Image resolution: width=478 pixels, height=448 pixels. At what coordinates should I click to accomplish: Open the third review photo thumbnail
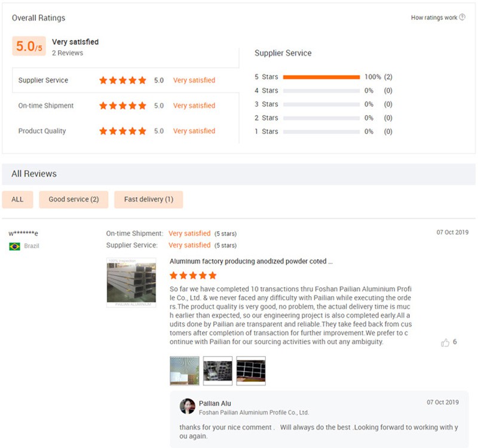(x=251, y=370)
